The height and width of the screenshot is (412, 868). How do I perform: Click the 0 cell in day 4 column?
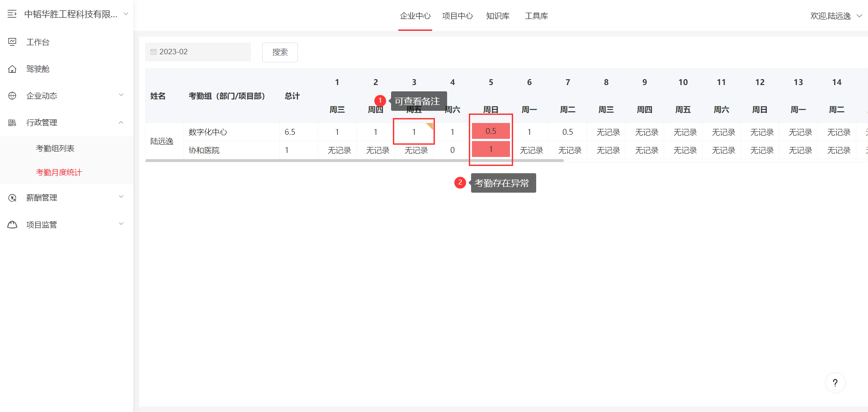(x=453, y=150)
